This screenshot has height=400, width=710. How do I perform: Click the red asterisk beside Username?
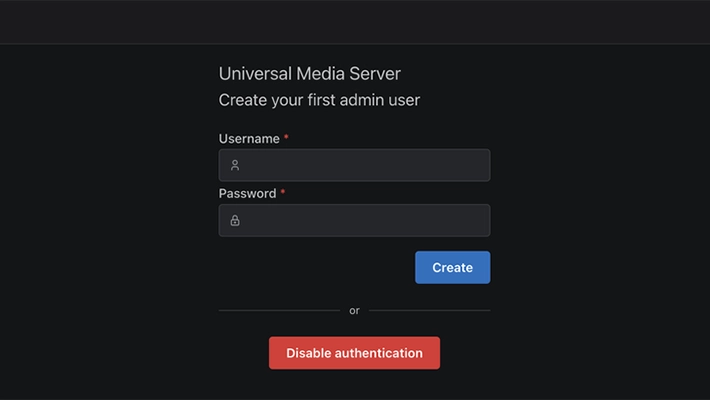286,137
